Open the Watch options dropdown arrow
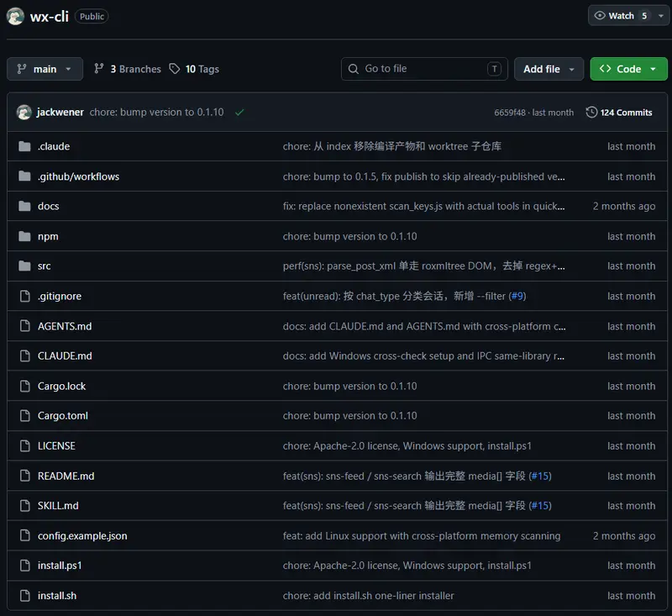Screen dimensions: 672x616 coord(661,16)
